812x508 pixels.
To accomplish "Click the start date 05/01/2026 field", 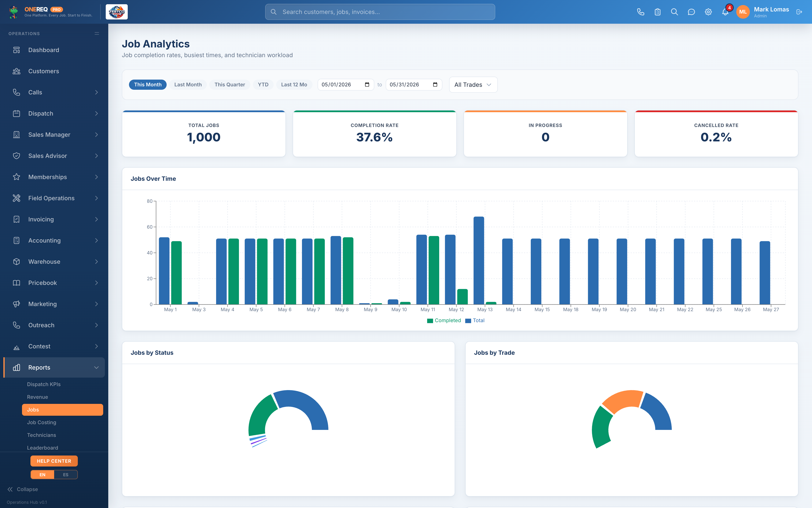I will click(346, 85).
